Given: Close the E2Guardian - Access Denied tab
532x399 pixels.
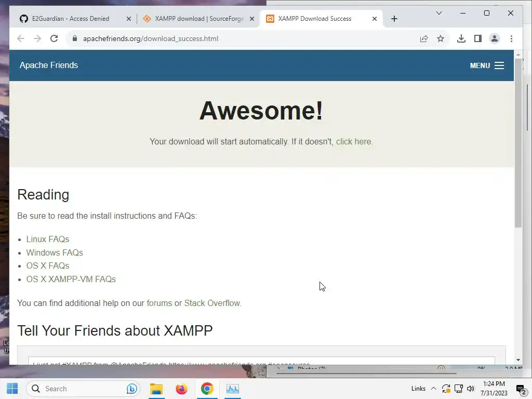Looking at the screenshot, I should pos(129,19).
